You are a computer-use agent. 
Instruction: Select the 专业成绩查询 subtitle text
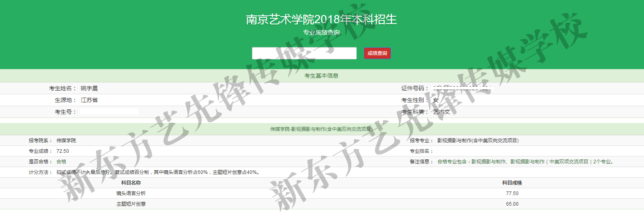tap(321, 33)
